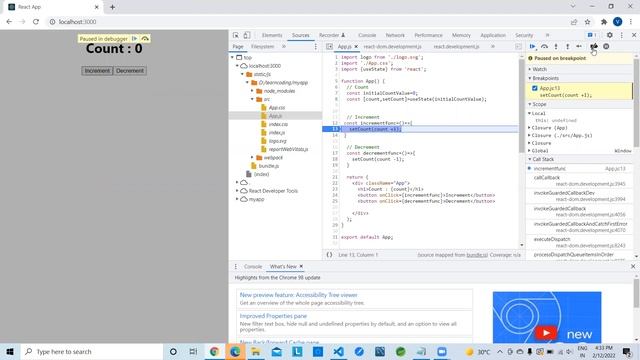Open react-dom.development.js editor tab
640x360 pixels.
pos(392,47)
